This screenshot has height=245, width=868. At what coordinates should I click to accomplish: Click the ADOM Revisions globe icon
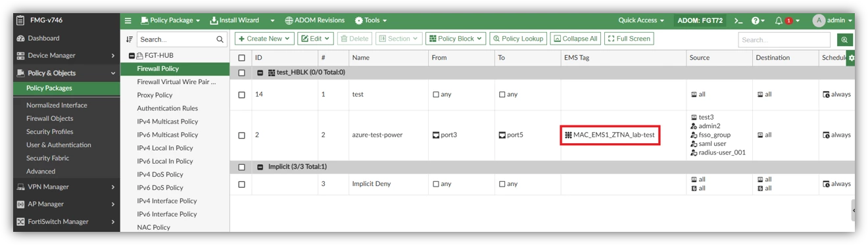(289, 20)
